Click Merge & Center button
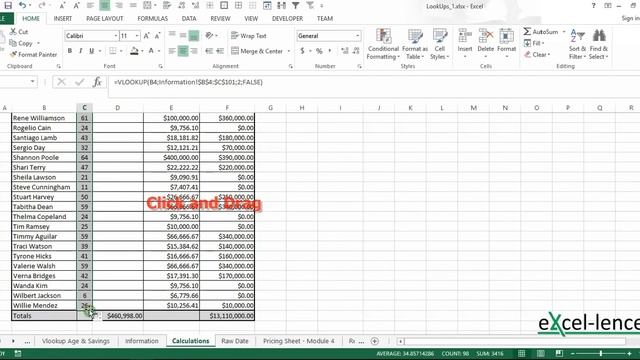Screen dimensions: 640x360 coord(257,51)
